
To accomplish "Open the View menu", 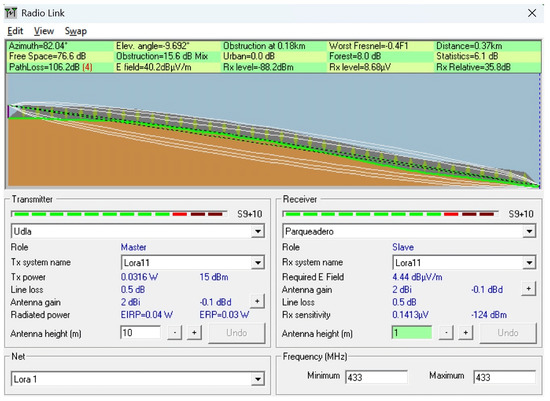I will 44,31.
